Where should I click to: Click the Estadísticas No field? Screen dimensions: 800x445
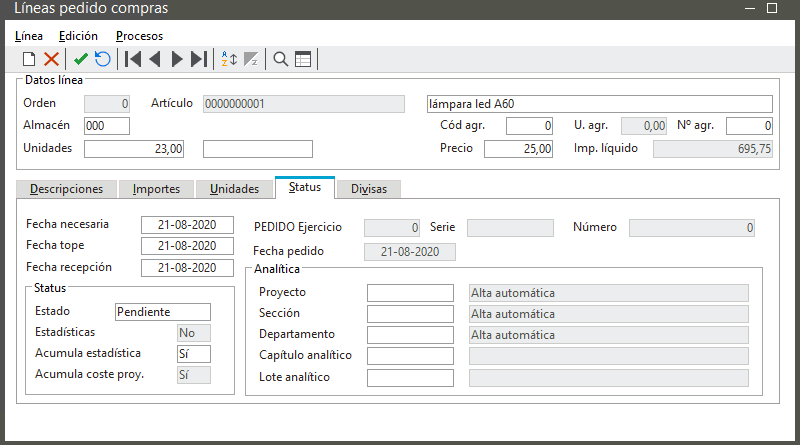194,333
